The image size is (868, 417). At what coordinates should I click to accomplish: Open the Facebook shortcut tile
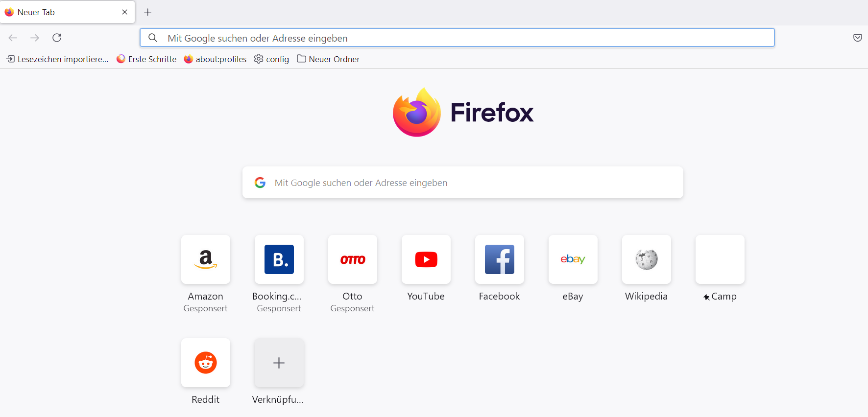500,259
